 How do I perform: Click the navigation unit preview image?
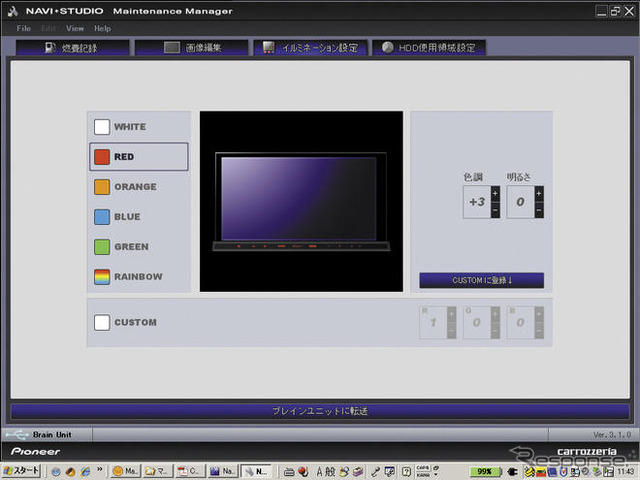(301, 202)
